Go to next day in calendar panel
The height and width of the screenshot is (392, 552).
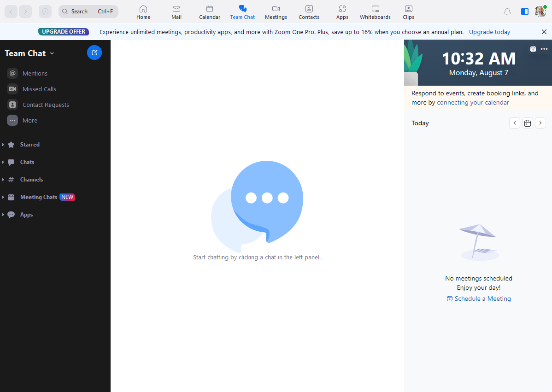coord(540,123)
